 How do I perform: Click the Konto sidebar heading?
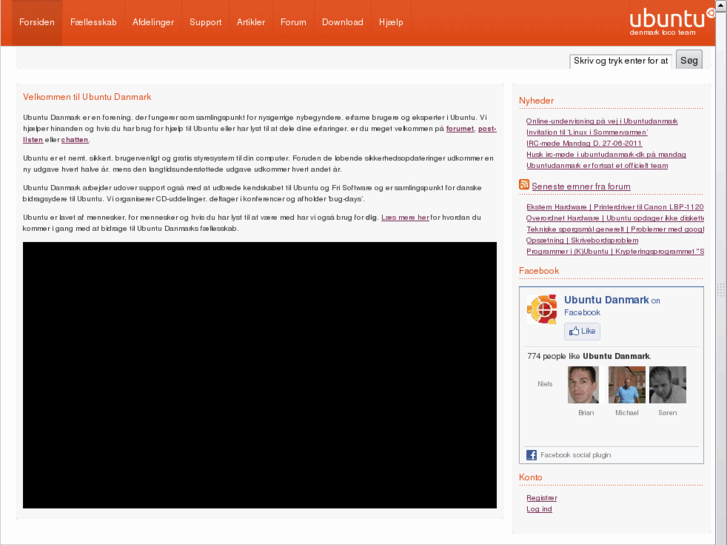pos(530,477)
